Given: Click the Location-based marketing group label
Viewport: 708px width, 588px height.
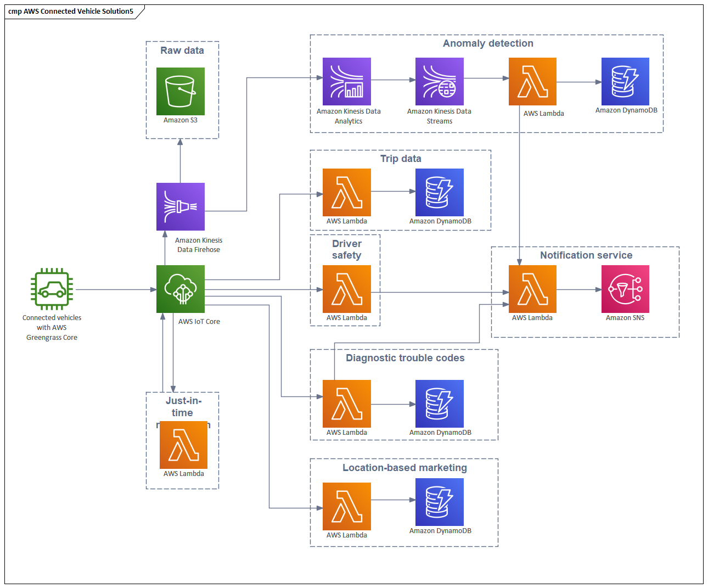Looking at the screenshot, I should pos(404,468).
